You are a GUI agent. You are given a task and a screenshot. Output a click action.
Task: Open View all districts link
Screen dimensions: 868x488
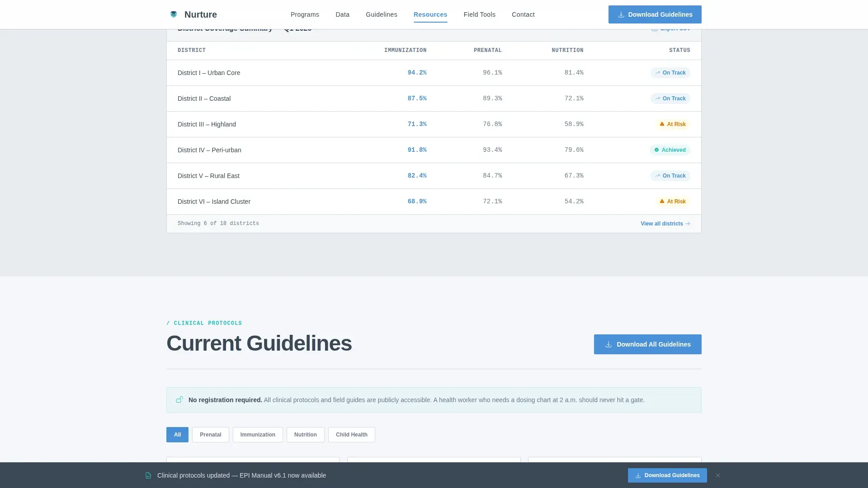click(665, 224)
